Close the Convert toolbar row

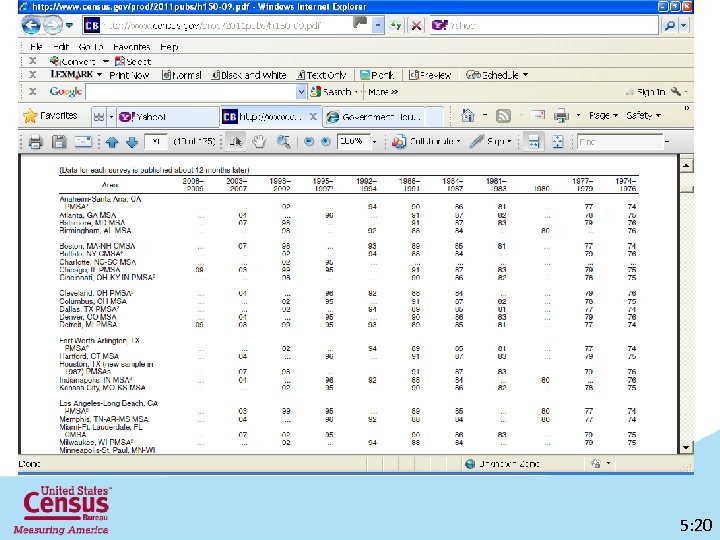click(x=32, y=61)
